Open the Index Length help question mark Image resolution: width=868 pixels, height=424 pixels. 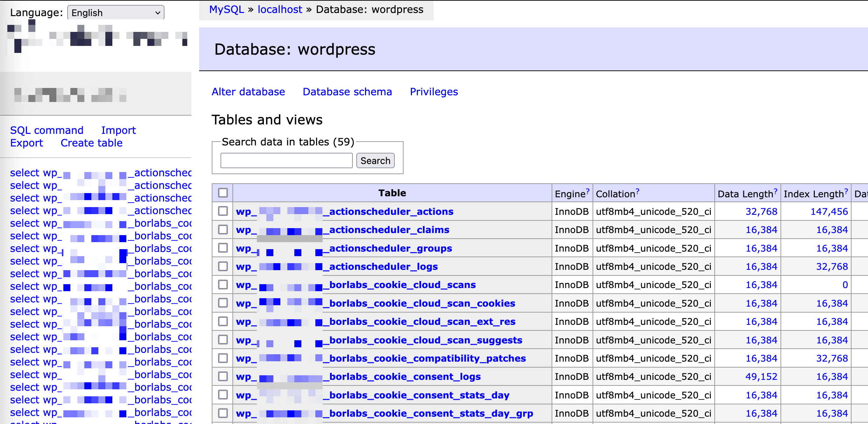click(x=846, y=191)
